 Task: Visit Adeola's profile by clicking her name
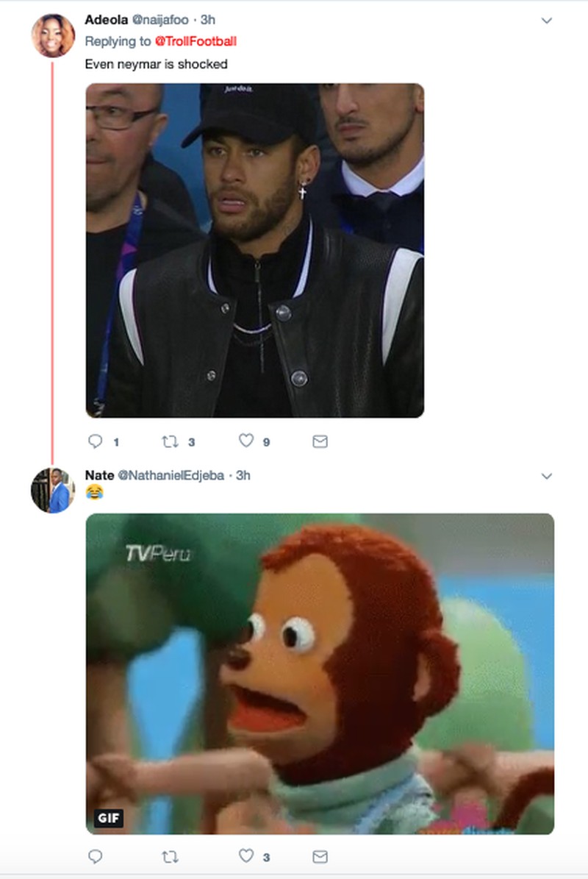[x=107, y=20]
